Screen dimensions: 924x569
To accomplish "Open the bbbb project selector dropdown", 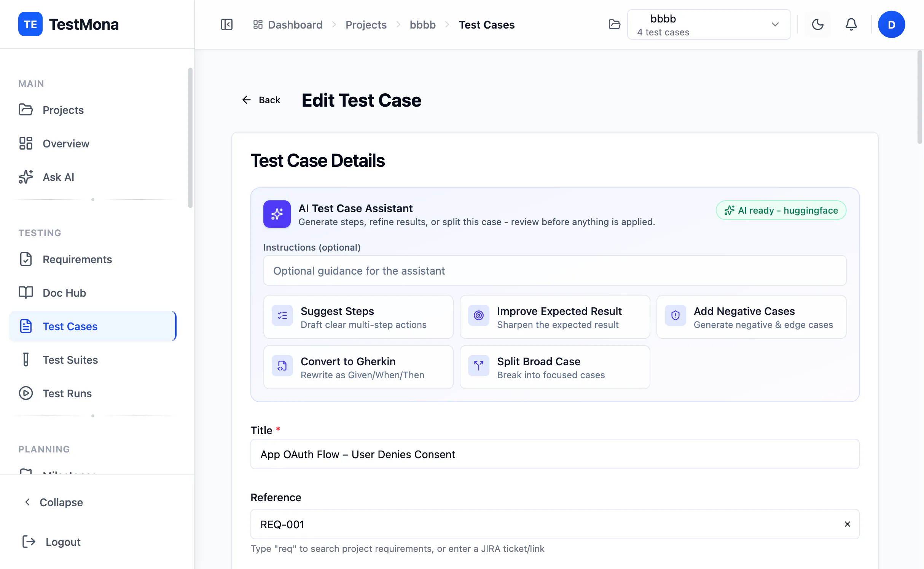I will tap(709, 25).
